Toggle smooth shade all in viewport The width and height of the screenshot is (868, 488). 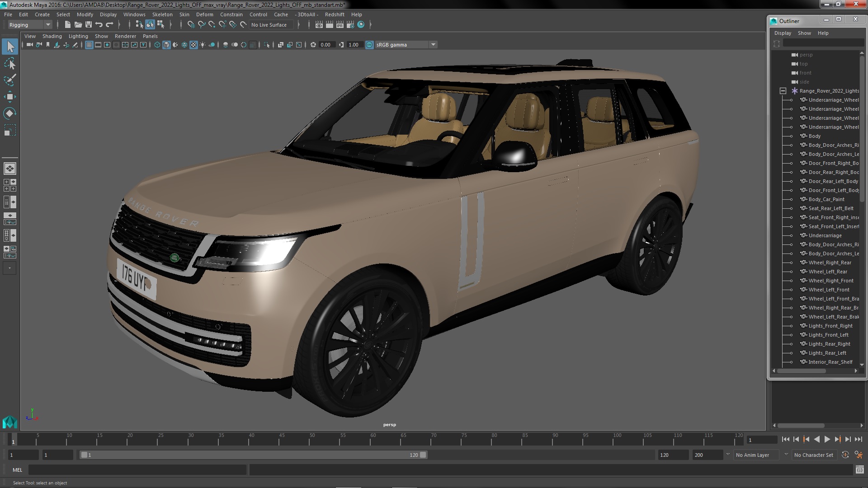pyautogui.click(x=166, y=45)
